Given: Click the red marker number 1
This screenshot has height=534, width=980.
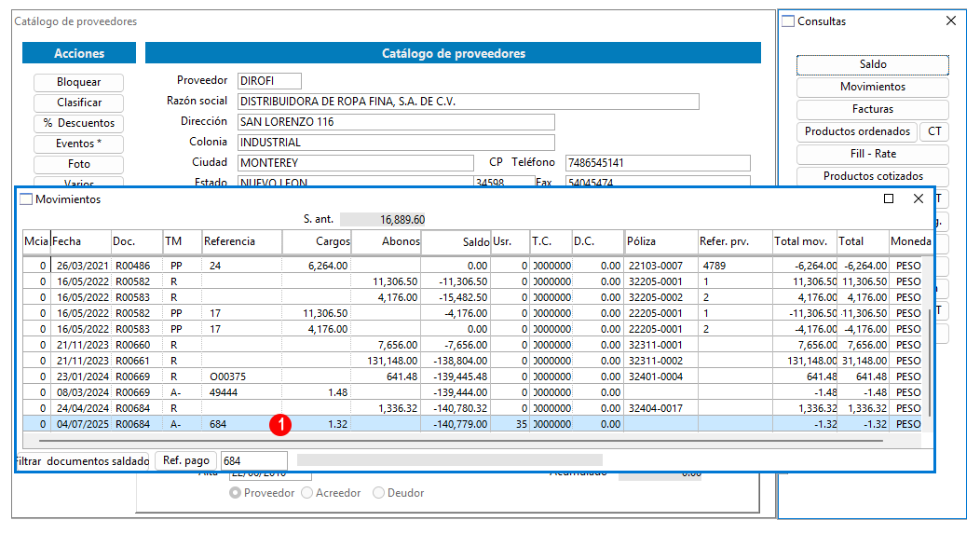Looking at the screenshot, I should [280, 425].
